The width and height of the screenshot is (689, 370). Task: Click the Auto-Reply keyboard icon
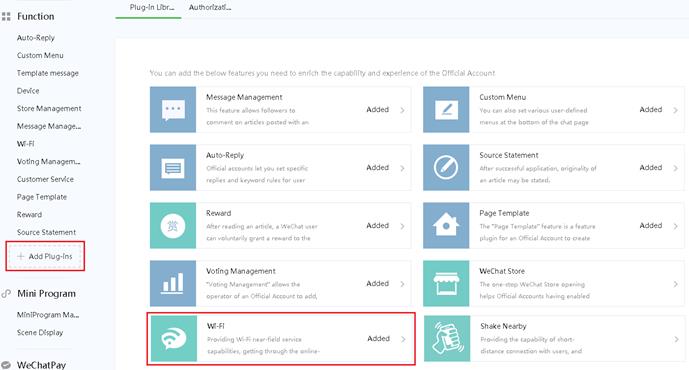pos(173,168)
